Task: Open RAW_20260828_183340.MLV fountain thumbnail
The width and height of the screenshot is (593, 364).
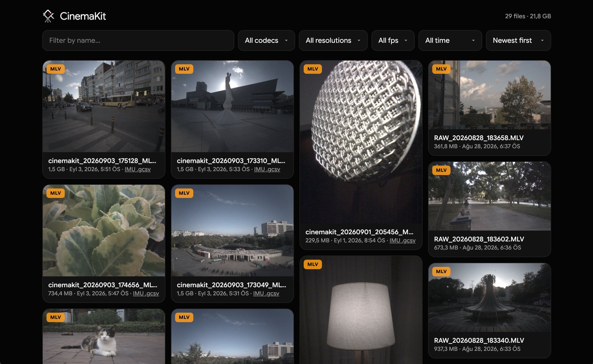Action: (x=489, y=298)
